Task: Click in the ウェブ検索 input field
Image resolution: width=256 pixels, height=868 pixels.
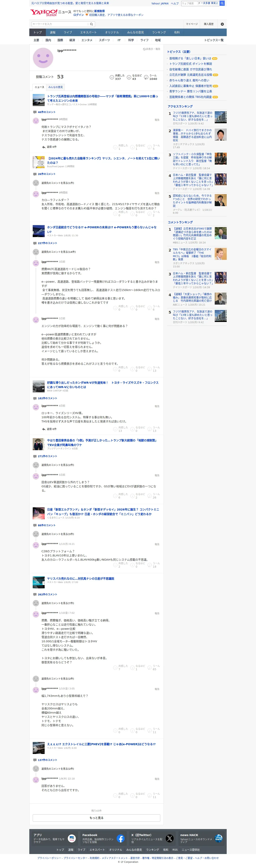Action: 189,3
